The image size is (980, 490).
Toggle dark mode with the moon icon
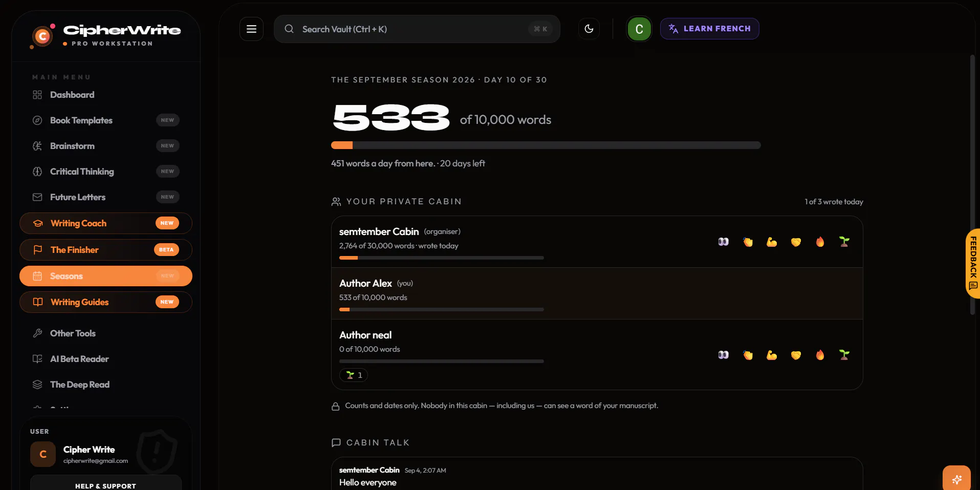[589, 29]
